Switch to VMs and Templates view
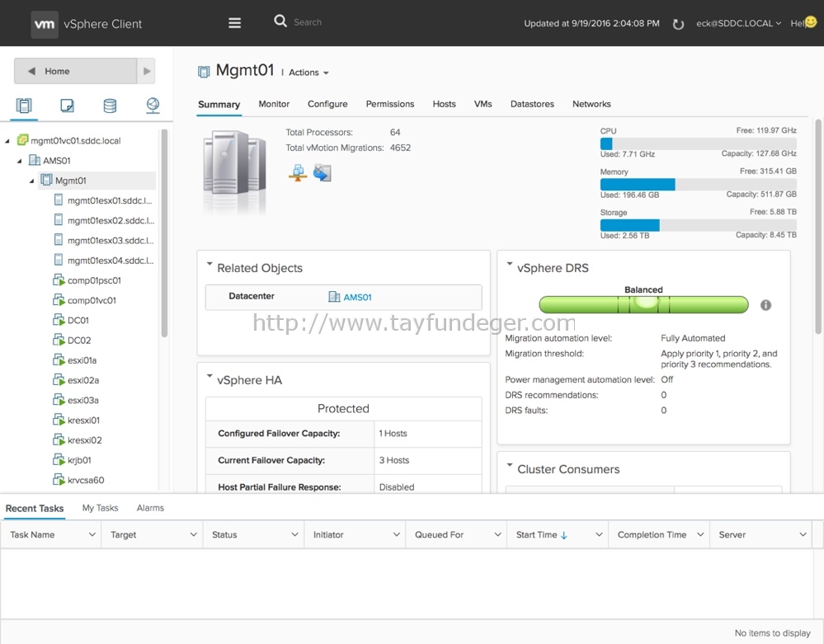 (x=68, y=106)
